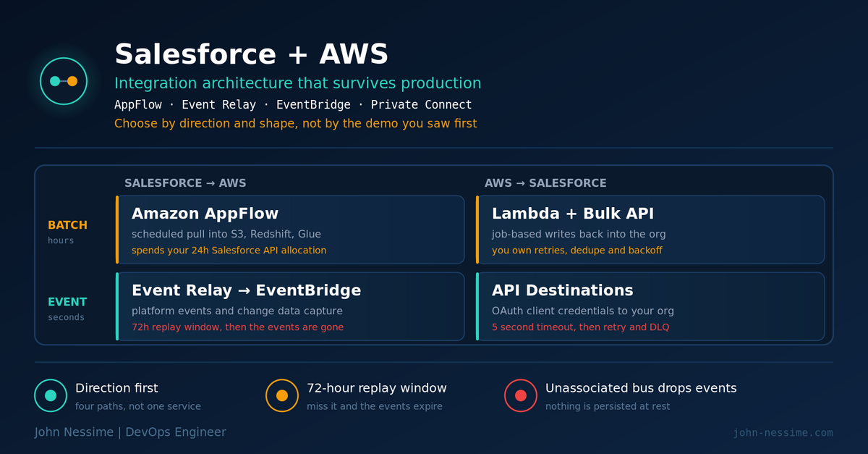868x454 pixels.
Task: Click 'John Nessime | DevOps Engineer' byline
Action: click(130, 432)
